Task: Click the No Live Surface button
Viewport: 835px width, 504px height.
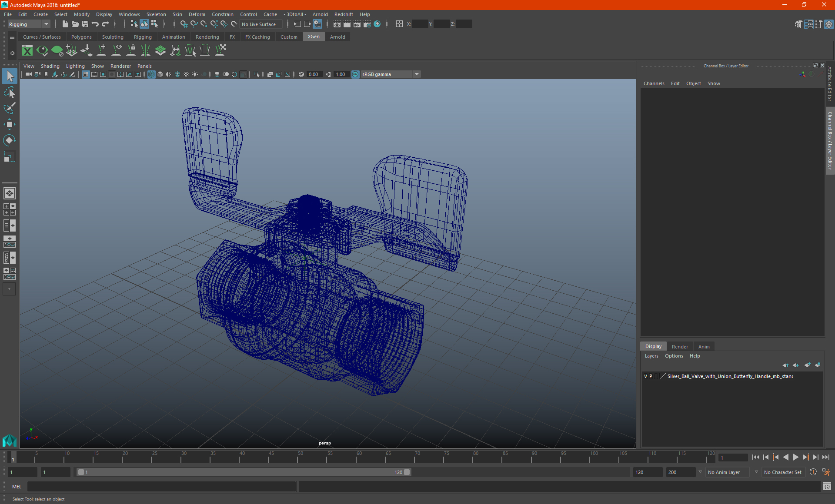Action: click(x=259, y=24)
